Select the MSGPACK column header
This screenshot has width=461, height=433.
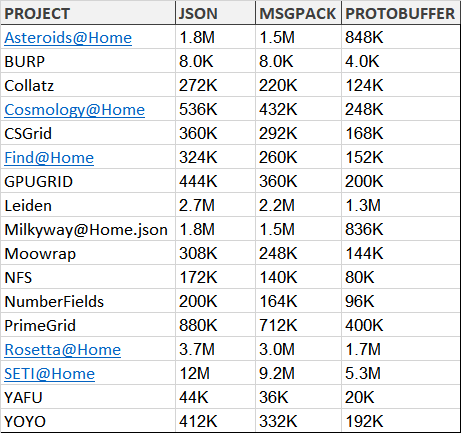click(x=298, y=13)
